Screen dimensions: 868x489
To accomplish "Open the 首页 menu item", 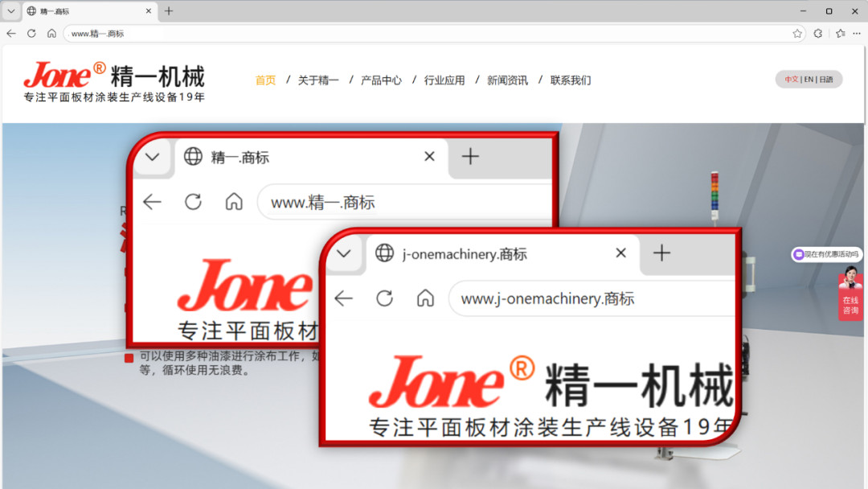I will click(x=265, y=80).
